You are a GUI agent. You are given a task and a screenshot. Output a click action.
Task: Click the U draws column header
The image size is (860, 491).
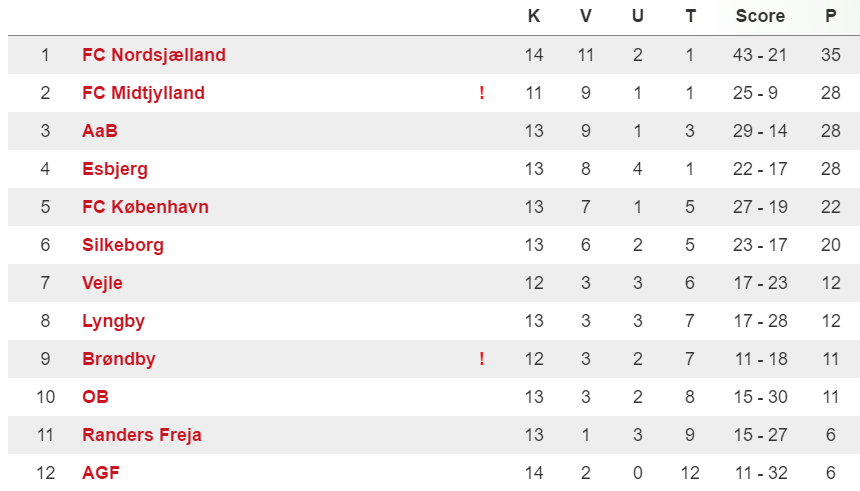coord(637,16)
